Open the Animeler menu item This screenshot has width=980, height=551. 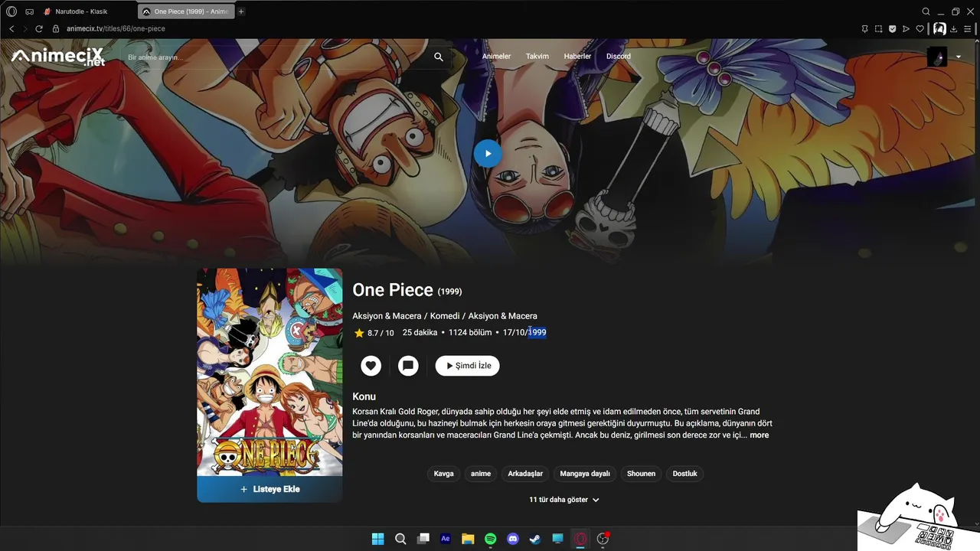(496, 57)
